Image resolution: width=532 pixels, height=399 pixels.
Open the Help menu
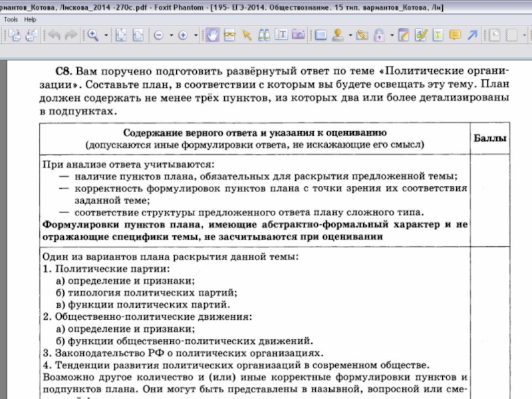point(30,19)
